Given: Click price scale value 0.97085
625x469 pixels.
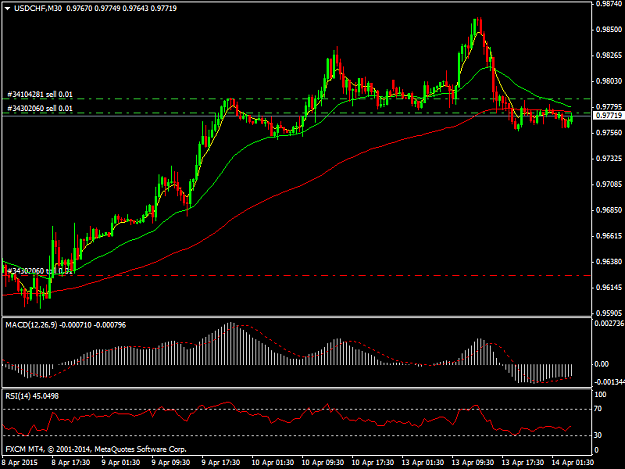Looking at the screenshot, I should tap(609, 184).
